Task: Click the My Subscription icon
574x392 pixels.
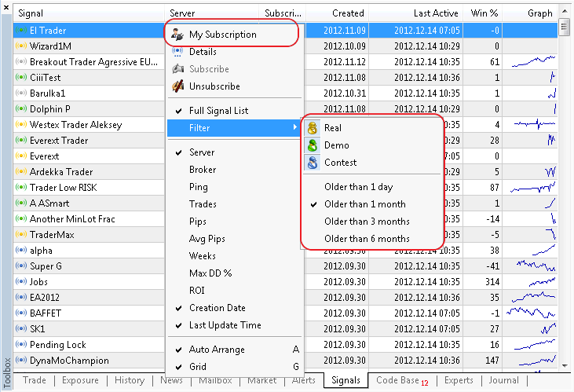Action: click(178, 35)
